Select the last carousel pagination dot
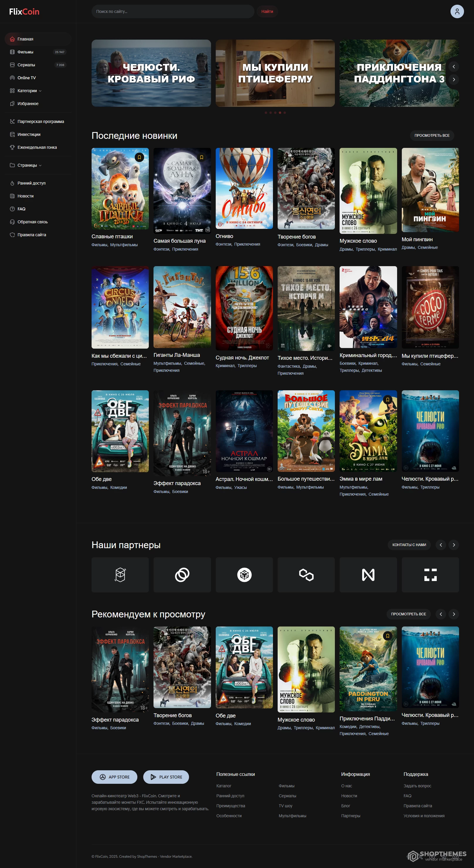The width and height of the screenshot is (474, 868). 284,113
